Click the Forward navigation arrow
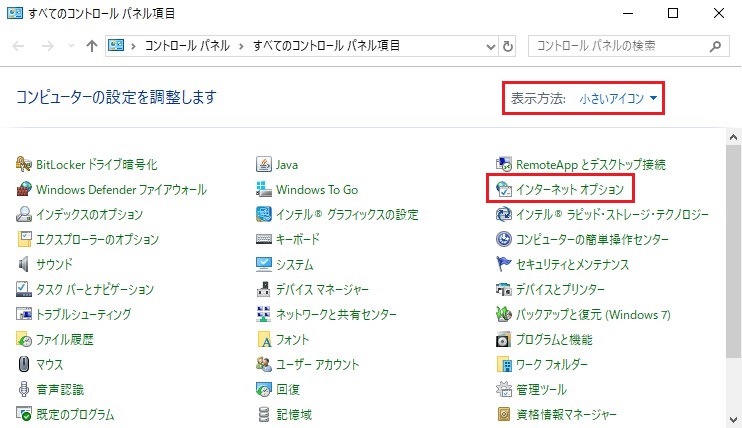742x428 pixels. pos(47,46)
